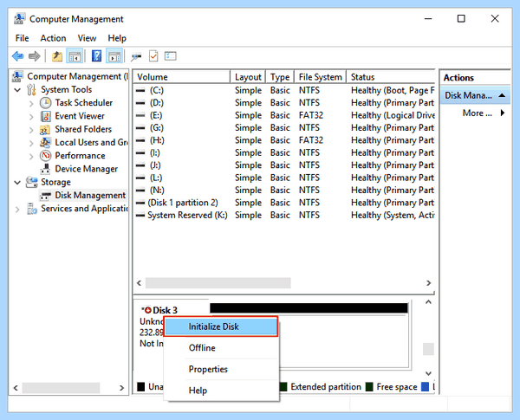
Task: Collapse the Storage tree node
Action: pos(17,183)
